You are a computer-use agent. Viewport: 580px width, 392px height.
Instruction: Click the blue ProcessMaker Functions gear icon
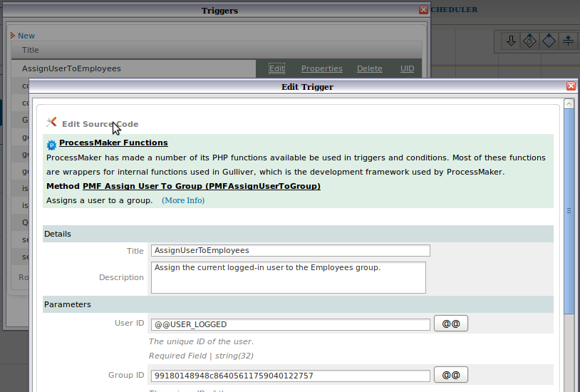point(51,145)
